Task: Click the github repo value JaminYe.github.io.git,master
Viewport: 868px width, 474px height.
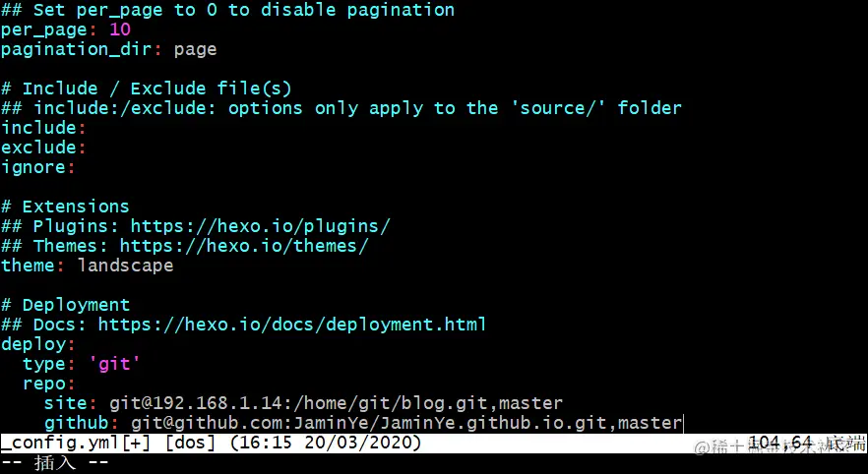Action: (406, 424)
